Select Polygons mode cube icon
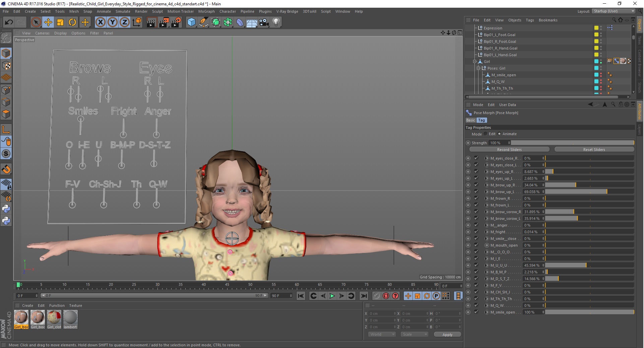Viewport: 644px width, 348px height. point(6,114)
